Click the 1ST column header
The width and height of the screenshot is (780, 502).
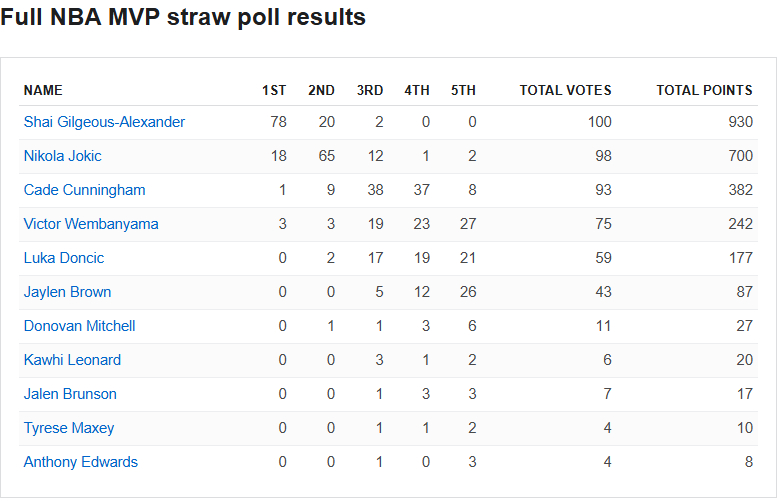click(x=274, y=90)
